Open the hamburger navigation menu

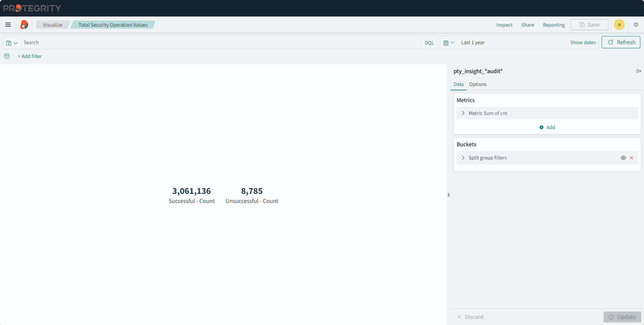coord(8,25)
